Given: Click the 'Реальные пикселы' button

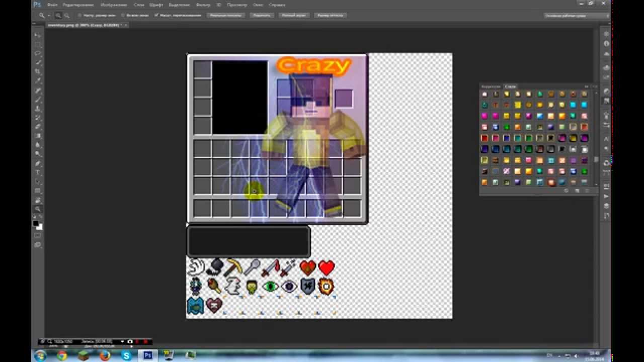Looking at the screenshot, I should coord(226,16).
